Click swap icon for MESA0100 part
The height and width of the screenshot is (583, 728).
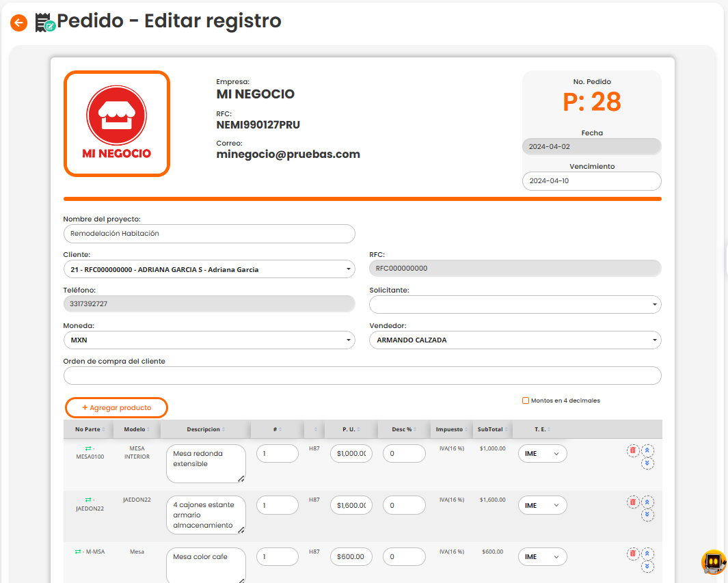[87, 448]
